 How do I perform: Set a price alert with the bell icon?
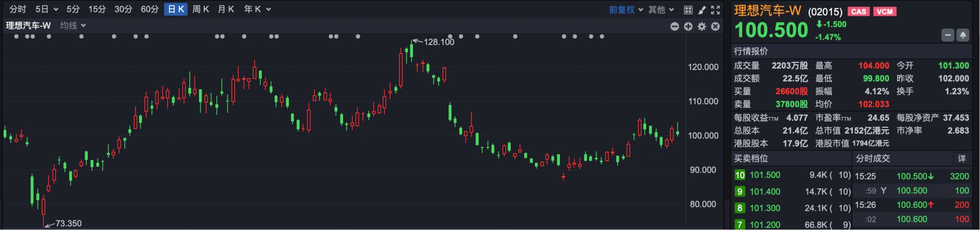coord(963,35)
